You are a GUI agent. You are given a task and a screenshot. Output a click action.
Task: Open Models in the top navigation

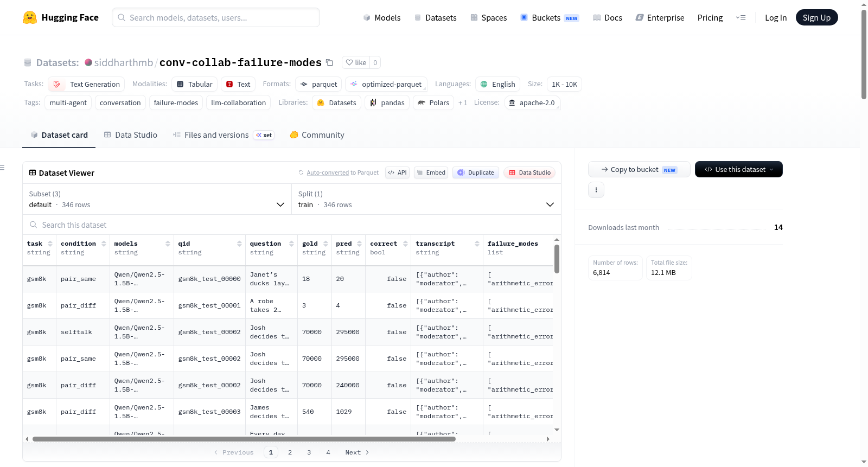(382, 17)
